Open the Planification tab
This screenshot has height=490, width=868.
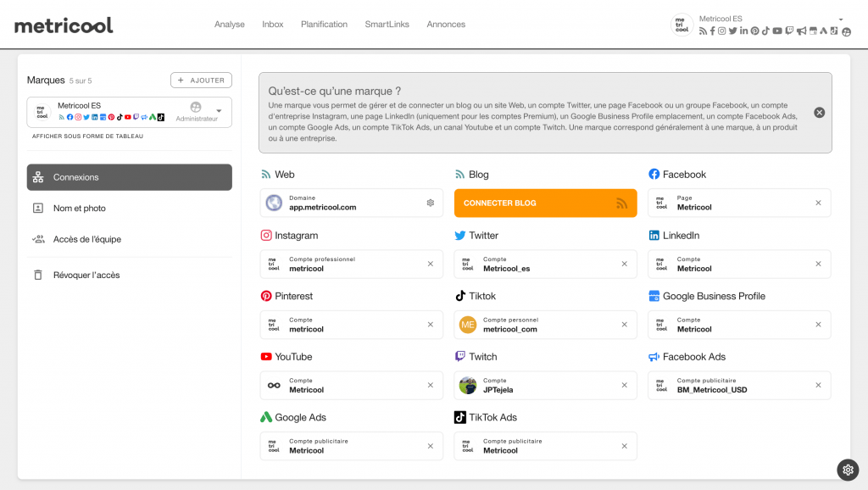325,25
